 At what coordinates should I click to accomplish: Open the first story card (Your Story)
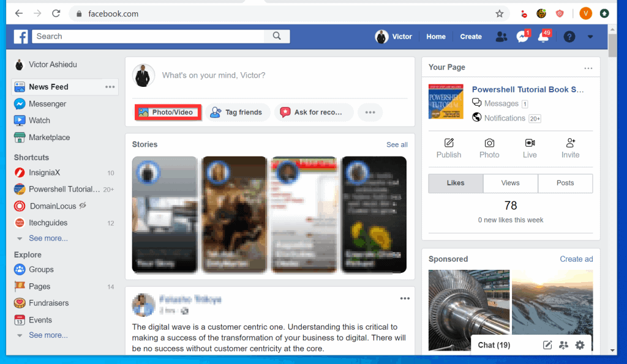pyautogui.click(x=164, y=215)
